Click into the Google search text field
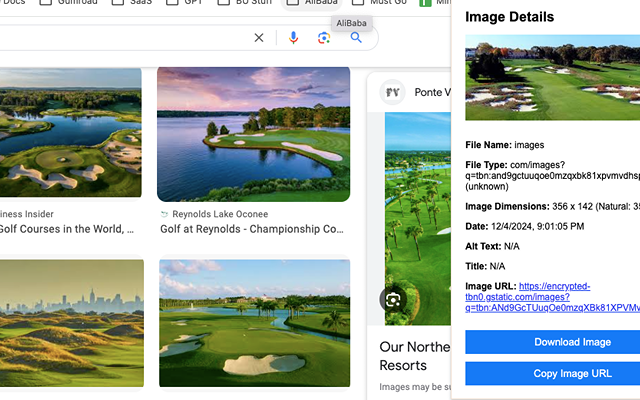 pyautogui.click(x=122, y=38)
